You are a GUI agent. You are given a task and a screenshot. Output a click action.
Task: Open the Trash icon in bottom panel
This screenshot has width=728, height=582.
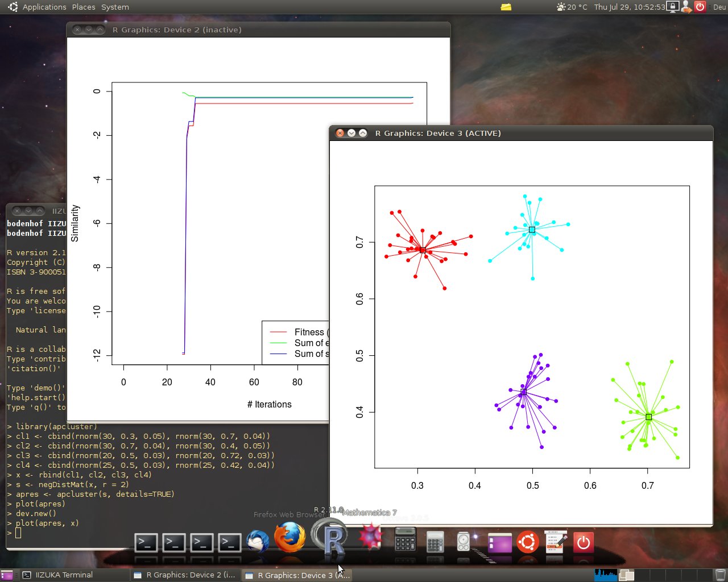pyautogui.click(x=720, y=575)
